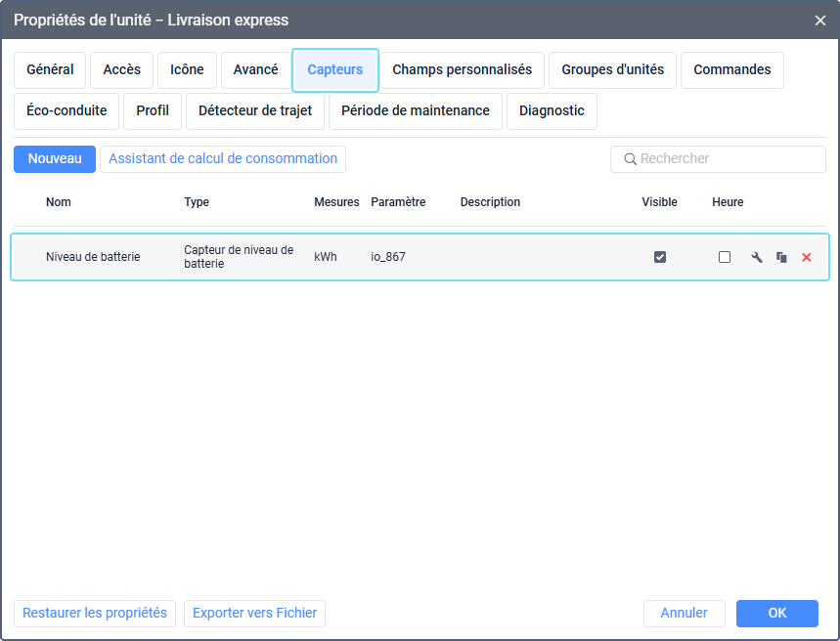
Task: Select the Capteurs tab
Action: click(335, 70)
